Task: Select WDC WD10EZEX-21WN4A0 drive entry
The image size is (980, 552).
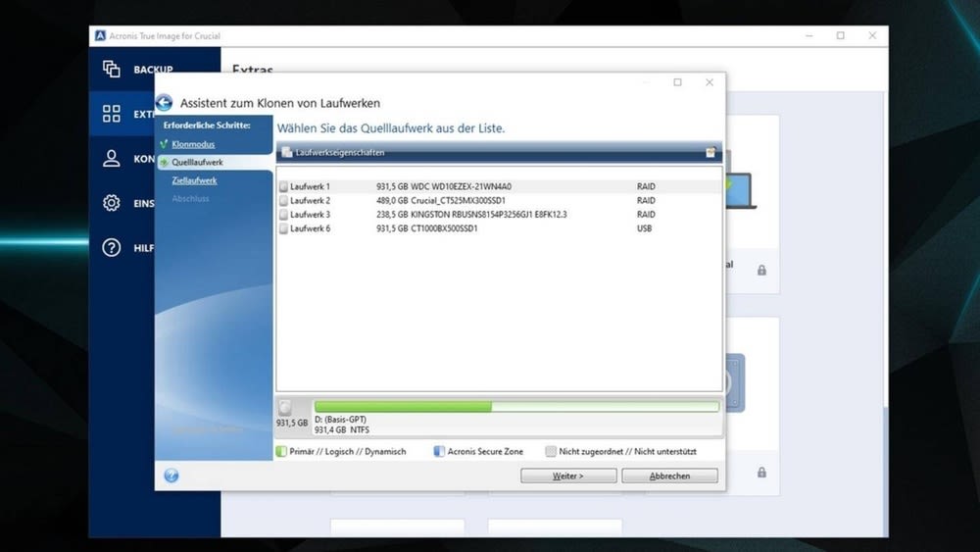Action: (499, 186)
